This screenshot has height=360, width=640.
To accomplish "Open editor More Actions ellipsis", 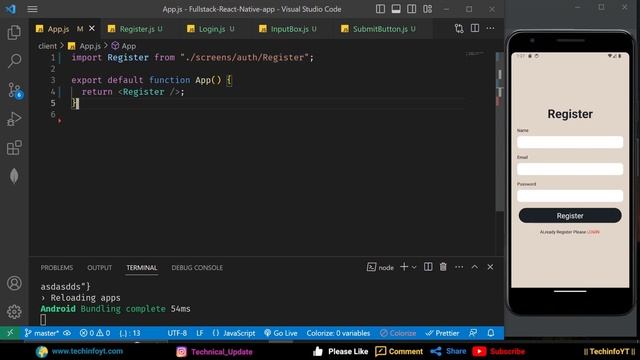I will (490, 28).
